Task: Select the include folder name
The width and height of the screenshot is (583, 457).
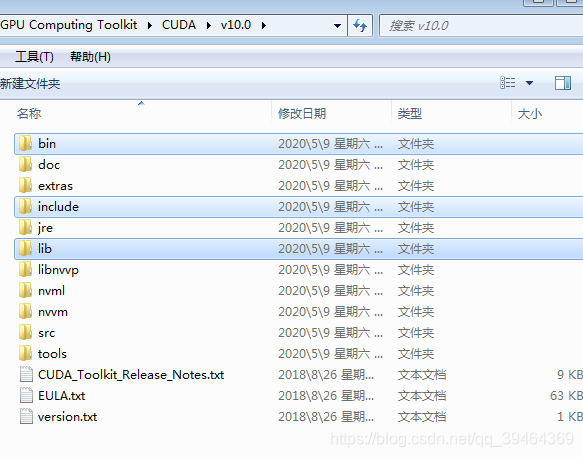Action: pyautogui.click(x=58, y=206)
